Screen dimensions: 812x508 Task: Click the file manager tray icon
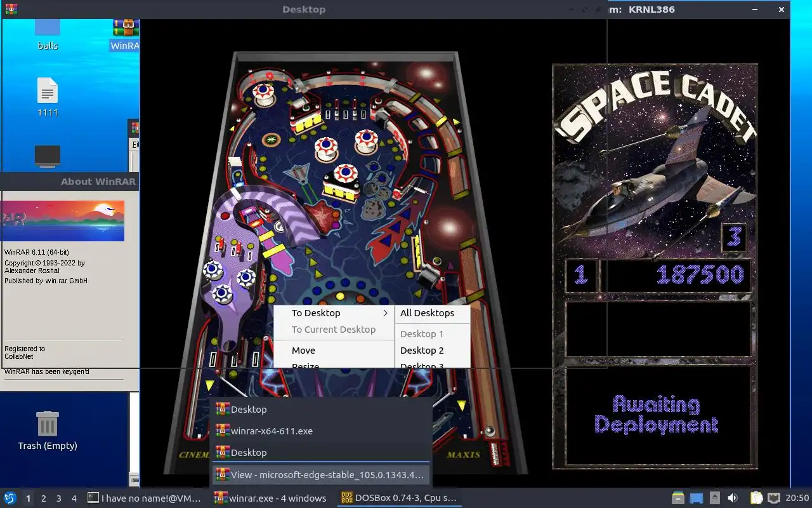(678, 498)
